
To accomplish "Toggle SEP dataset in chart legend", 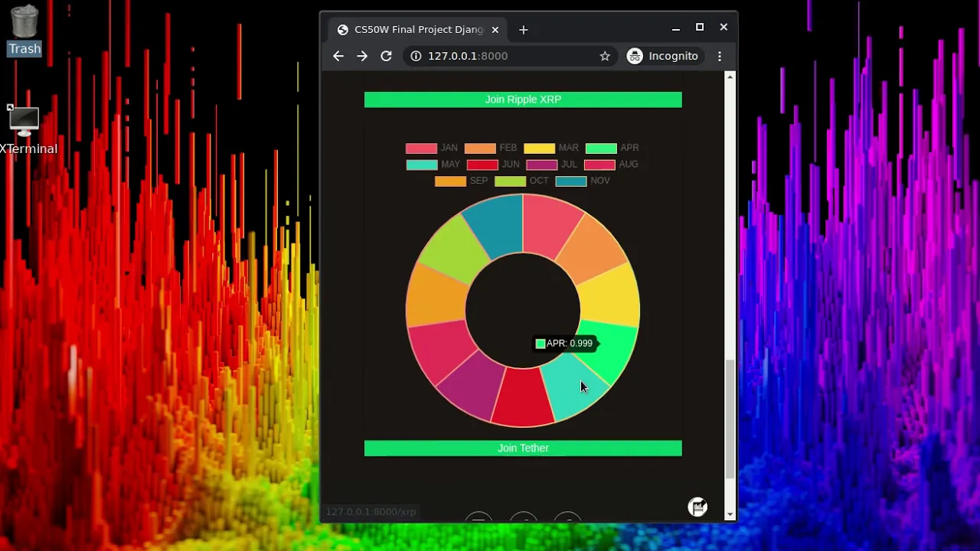I will click(x=461, y=181).
